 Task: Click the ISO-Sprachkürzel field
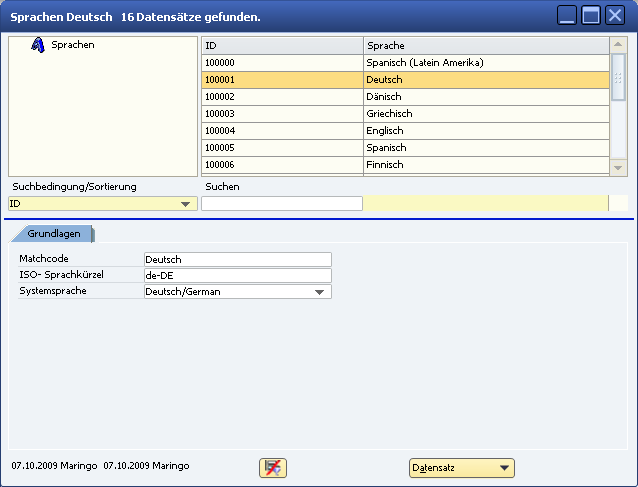(x=237, y=276)
